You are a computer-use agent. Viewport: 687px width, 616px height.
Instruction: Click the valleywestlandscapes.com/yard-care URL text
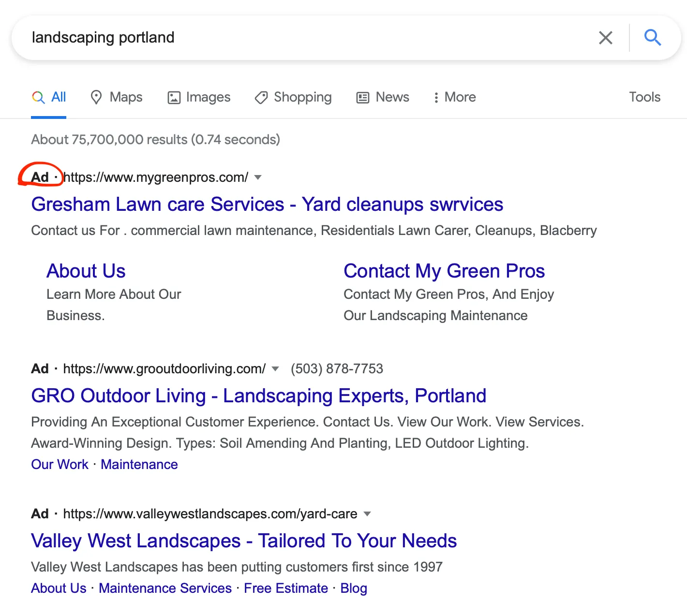tap(210, 514)
